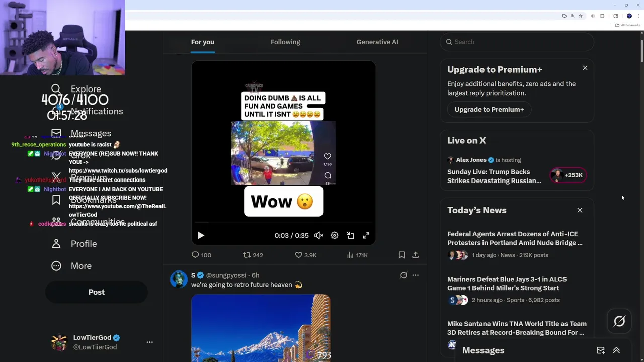Screen dimensions: 644x362
Task: Switch video to fullscreen
Action: tap(366, 235)
